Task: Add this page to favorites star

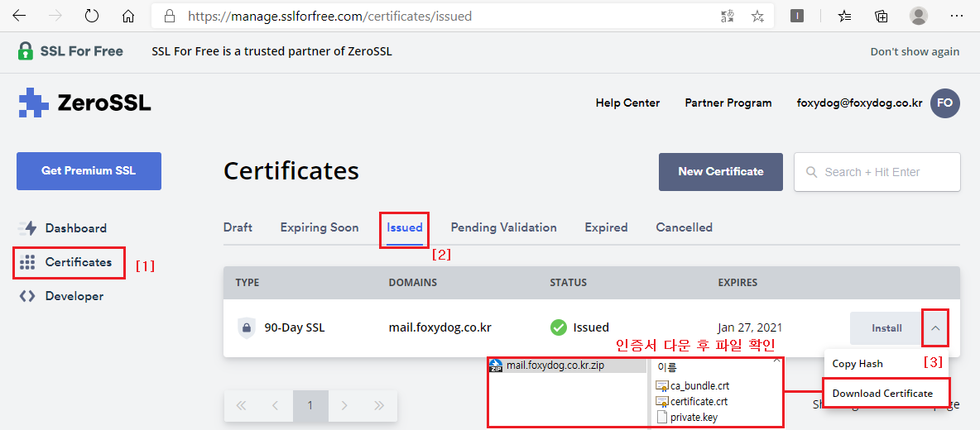Action: [757, 17]
